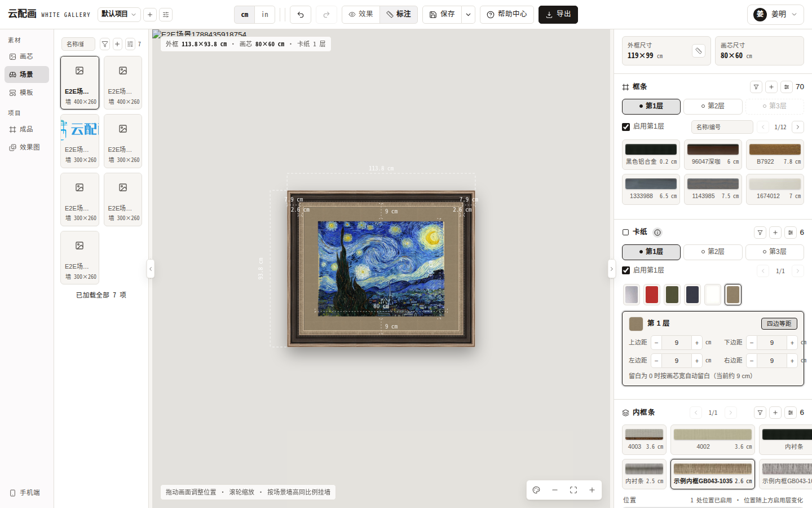This screenshot has width=812, height=508.
Task: Filter the 卡纸 mat list
Action: tap(760, 233)
